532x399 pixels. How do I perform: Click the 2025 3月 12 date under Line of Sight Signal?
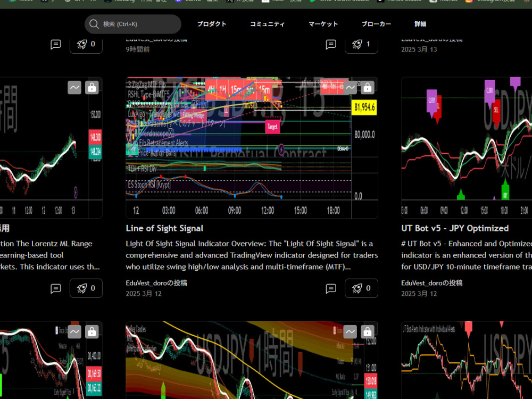point(144,294)
